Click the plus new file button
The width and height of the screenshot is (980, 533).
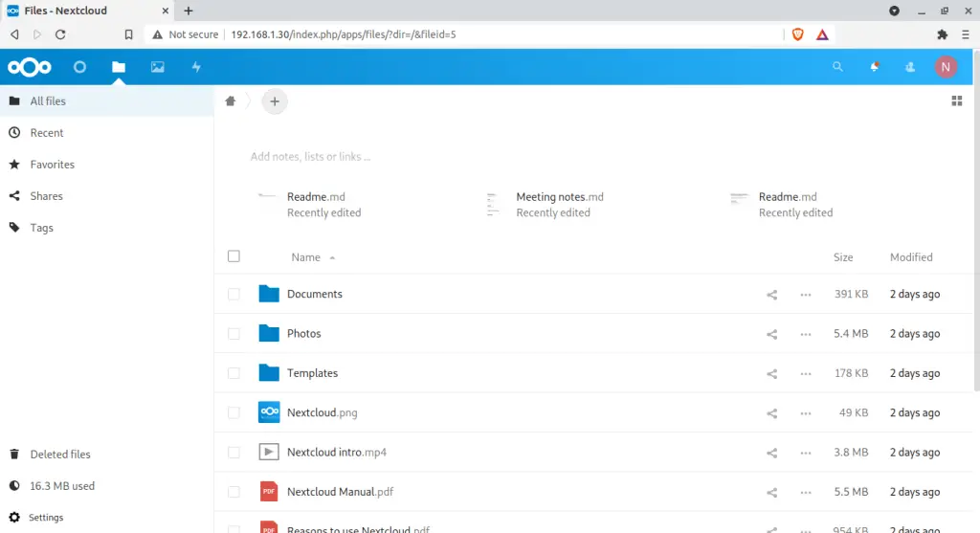(275, 101)
